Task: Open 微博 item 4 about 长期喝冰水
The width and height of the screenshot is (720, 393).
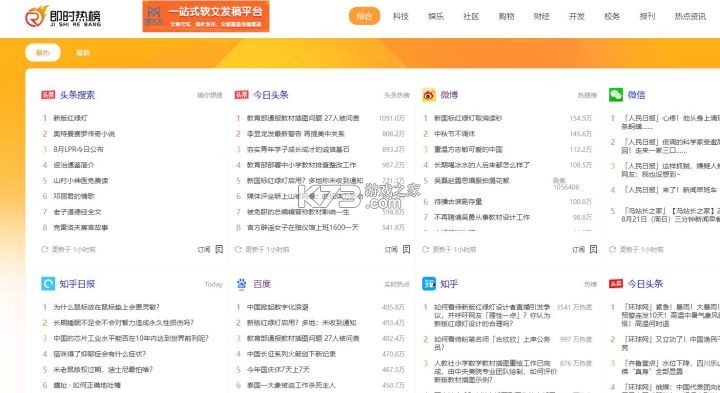Action: pos(482,165)
